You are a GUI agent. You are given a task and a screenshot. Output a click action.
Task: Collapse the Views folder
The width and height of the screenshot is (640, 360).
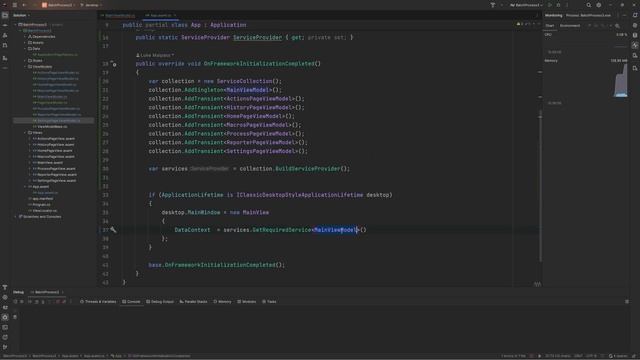pyautogui.click(x=25, y=133)
